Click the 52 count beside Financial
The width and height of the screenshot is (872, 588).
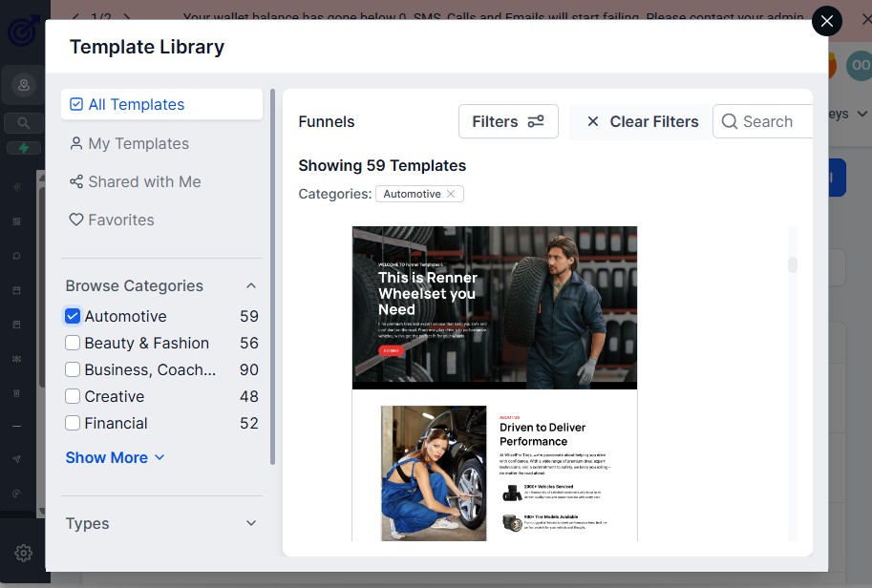(249, 423)
